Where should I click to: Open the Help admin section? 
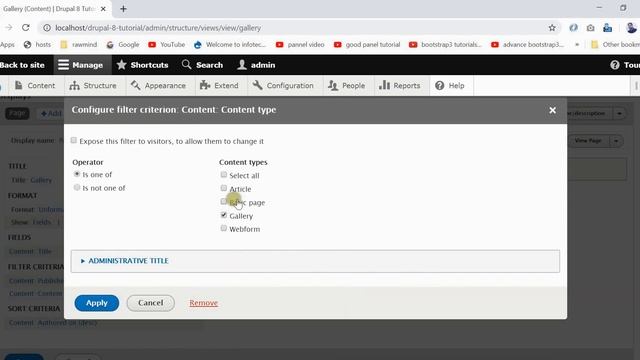(450, 86)
